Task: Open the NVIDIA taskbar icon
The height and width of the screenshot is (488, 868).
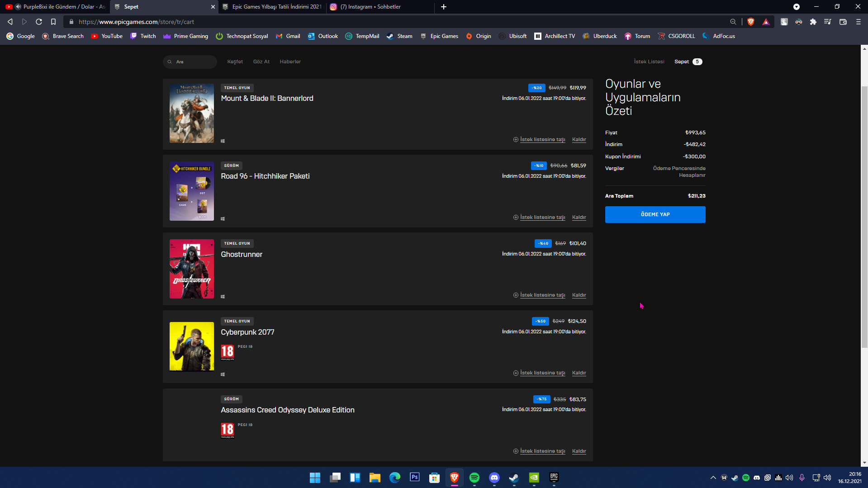Action: 534,478
